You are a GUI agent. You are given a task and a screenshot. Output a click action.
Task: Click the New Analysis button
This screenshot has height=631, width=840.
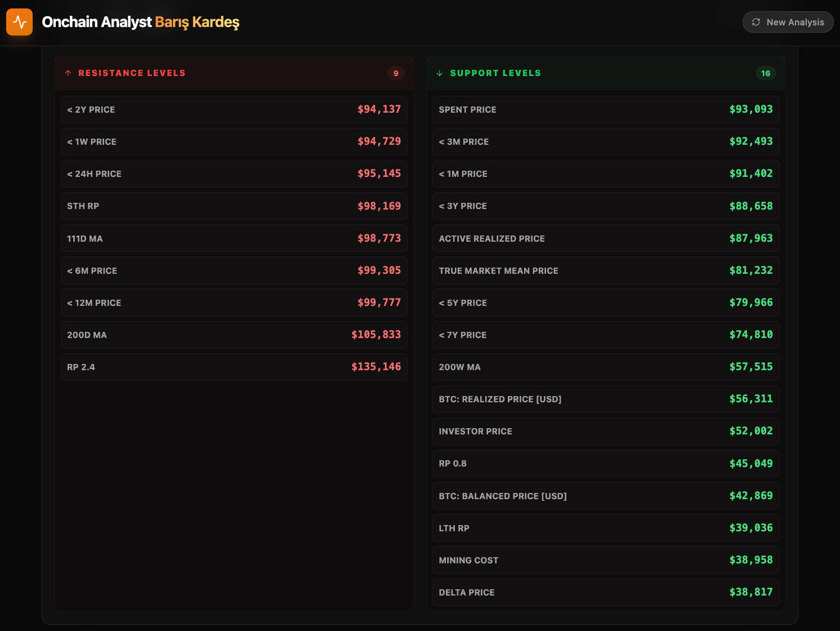click(x=788, y=22)
